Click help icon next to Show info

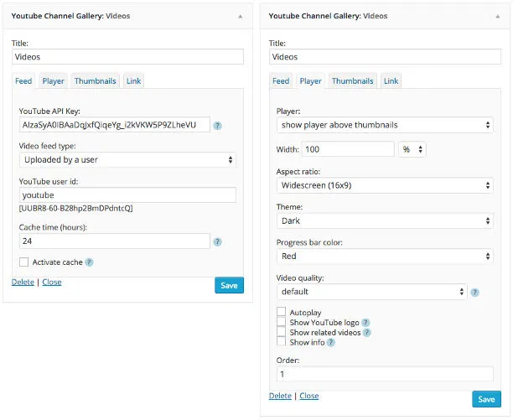(331, 343)
